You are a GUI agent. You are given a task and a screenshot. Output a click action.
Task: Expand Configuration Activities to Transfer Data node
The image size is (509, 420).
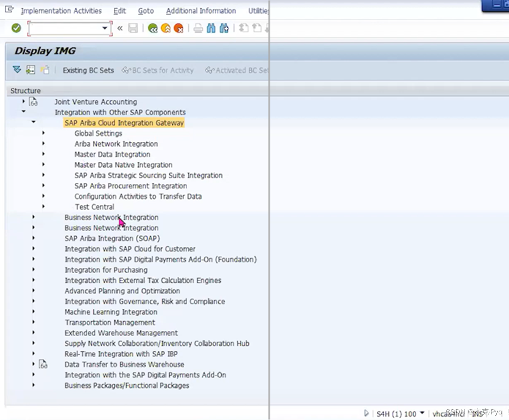[43, 196]
